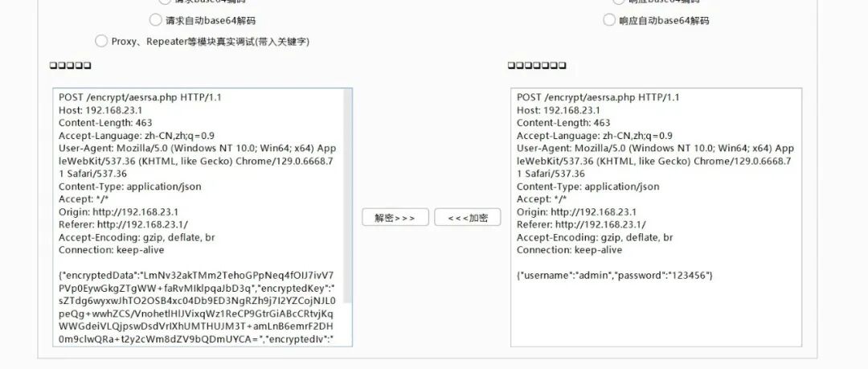Click the line containing encryptedKey label
Screen dimensions: 868x369
click(x=197, y=289)
